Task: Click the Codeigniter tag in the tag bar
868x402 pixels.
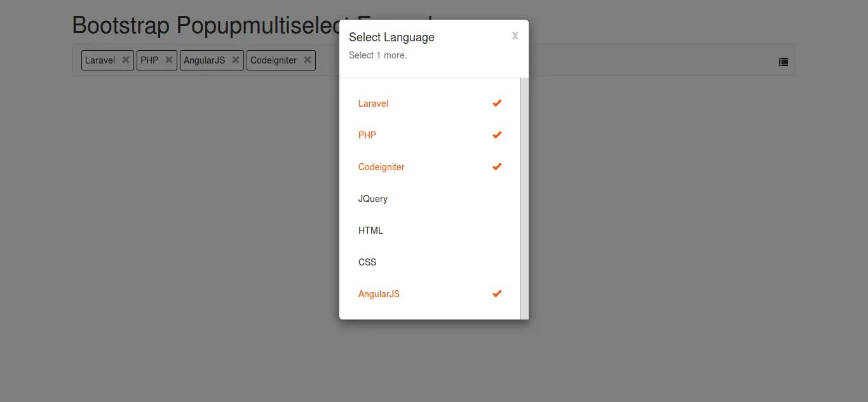Action: click(x=273, y=60)
